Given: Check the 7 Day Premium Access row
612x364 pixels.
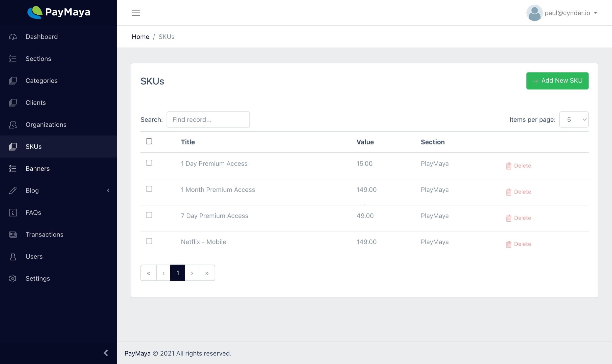Looking at the screenshot, I should (149, 215).
